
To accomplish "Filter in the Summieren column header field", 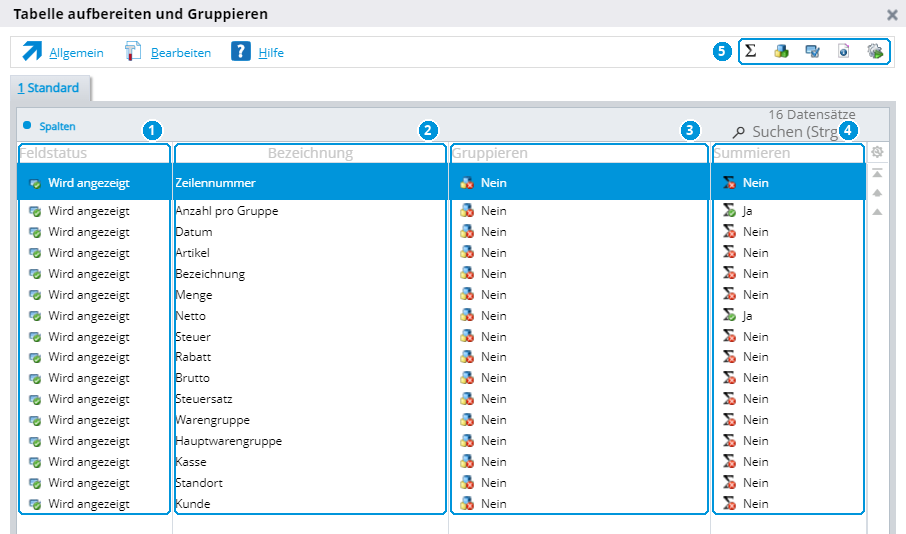I will 788,153.
